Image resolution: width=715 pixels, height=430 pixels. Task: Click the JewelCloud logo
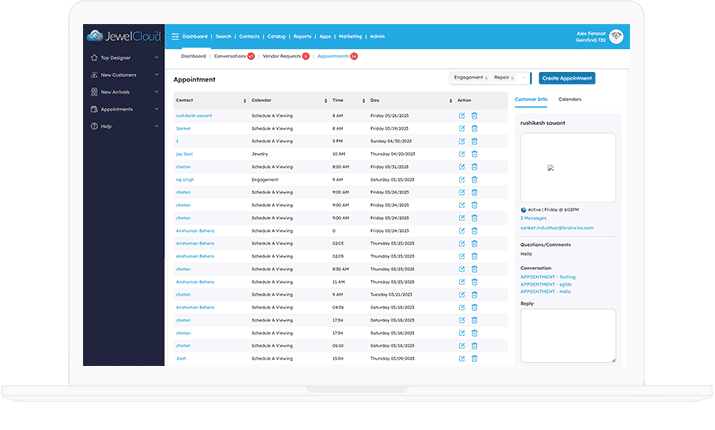(124, 36)
